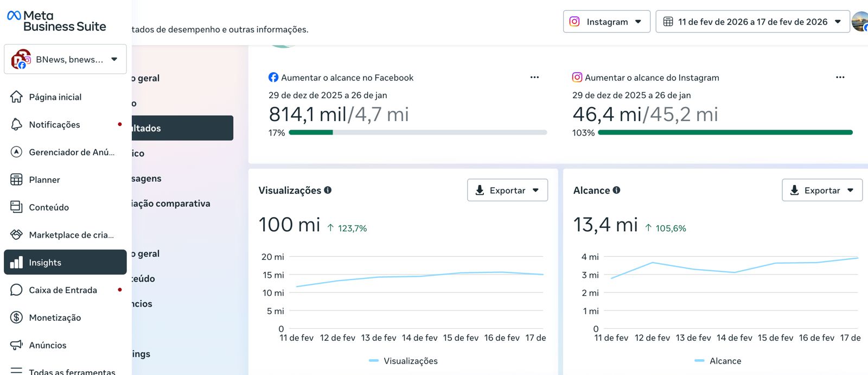The width and height of the screenshot is (868, 375).
Task: Click the Visualizações legend label below chart
Action: pos(410,361)
